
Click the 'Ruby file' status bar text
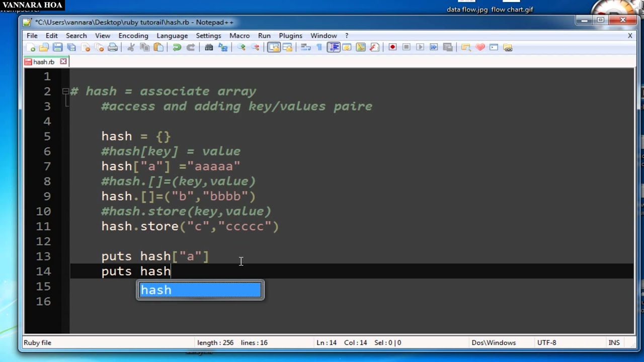pos(38,342)
